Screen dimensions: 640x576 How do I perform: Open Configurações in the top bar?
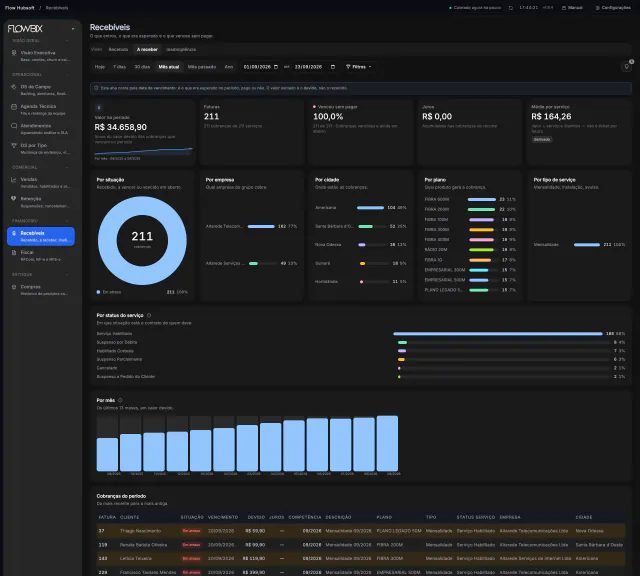pyautogui.click(x=613, y=8)
